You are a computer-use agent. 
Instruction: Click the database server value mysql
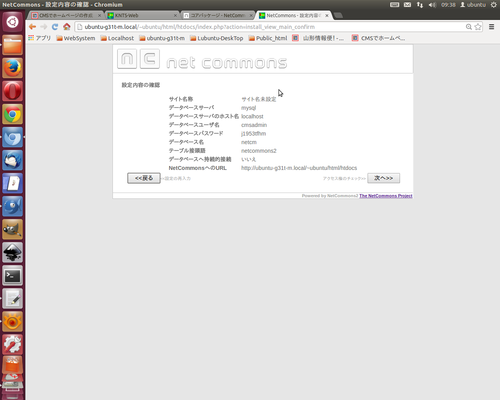(x=249, y=108)
